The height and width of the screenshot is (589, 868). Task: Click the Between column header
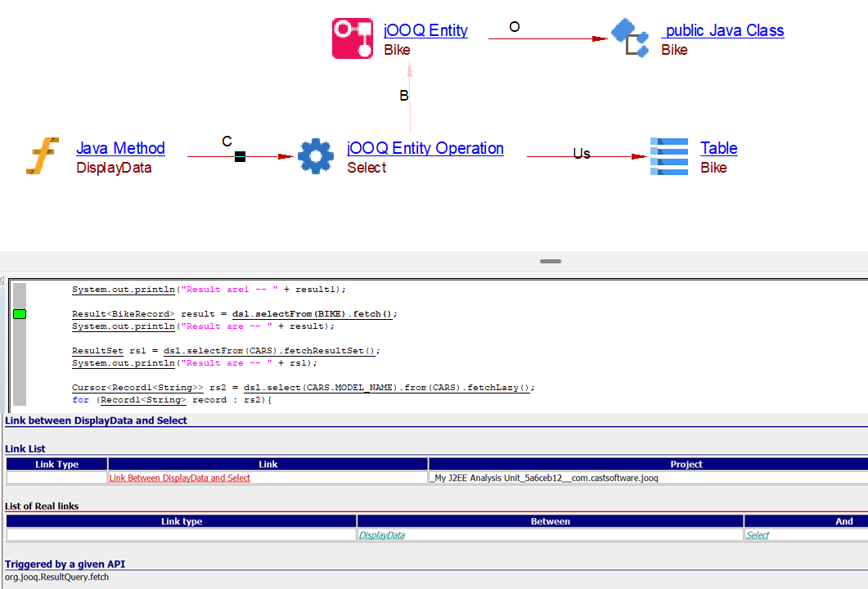[550, 521]
